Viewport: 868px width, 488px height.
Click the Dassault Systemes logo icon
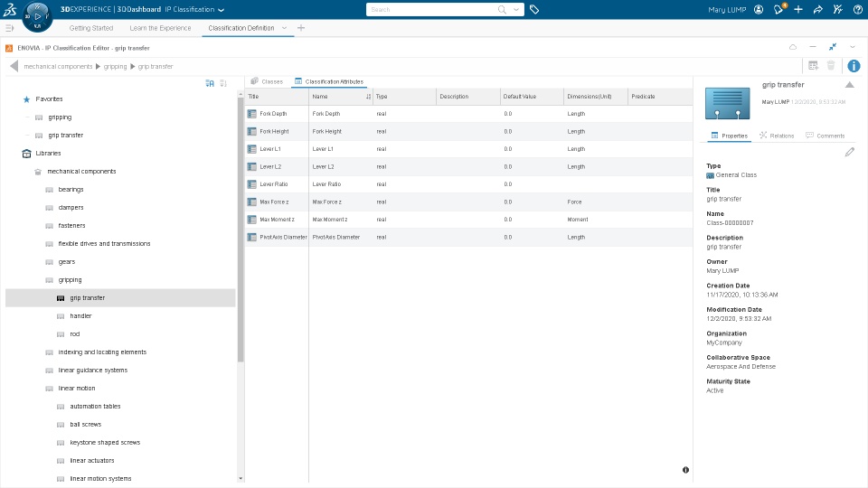9,9
